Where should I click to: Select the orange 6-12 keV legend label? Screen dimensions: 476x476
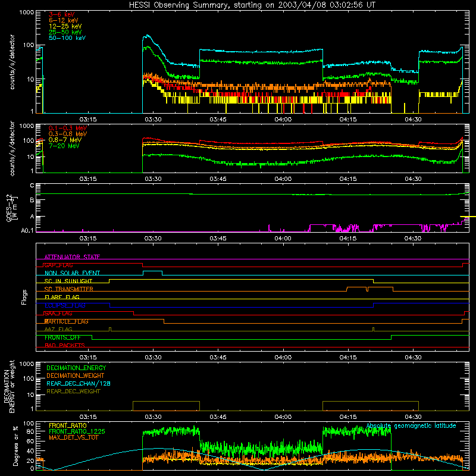[x=64, y=20]
